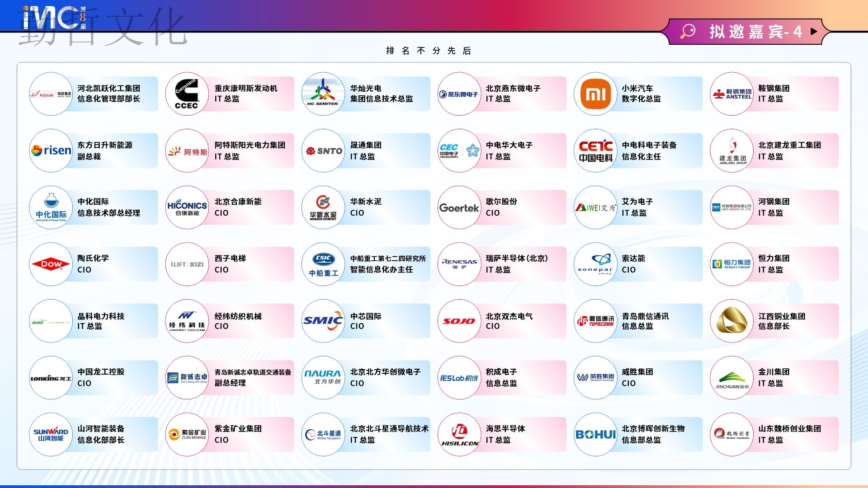Click the SOJO red logo
Image resolution: width=868 pixels, height=488 pixels.
[x=459, y=321]
